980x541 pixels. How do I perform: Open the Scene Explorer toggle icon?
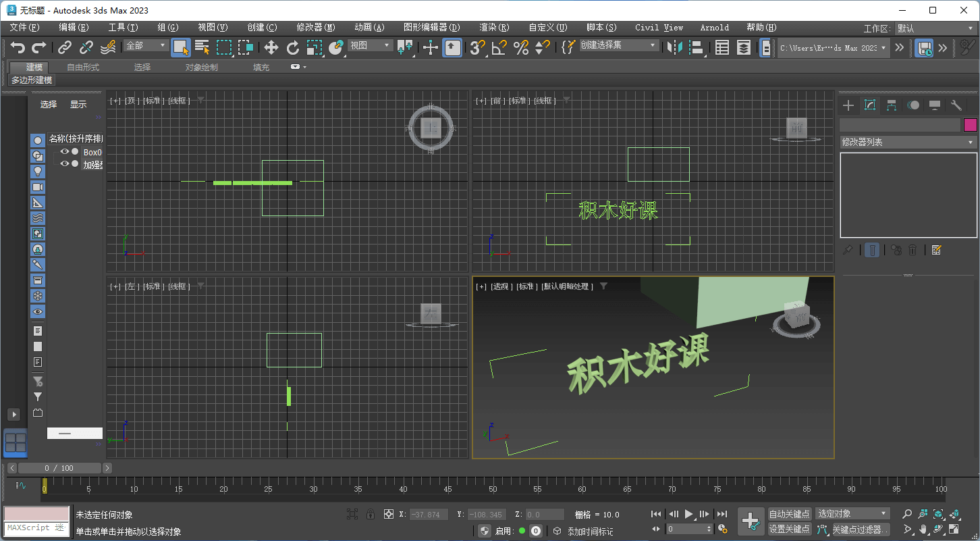click(x=722, y=47)
